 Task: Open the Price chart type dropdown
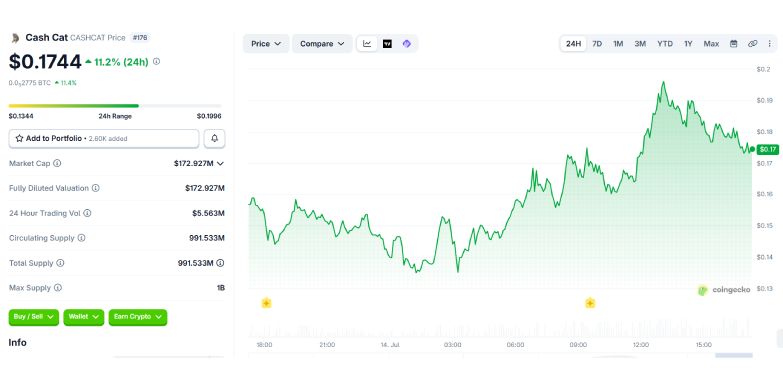click(x=266, y=44)
